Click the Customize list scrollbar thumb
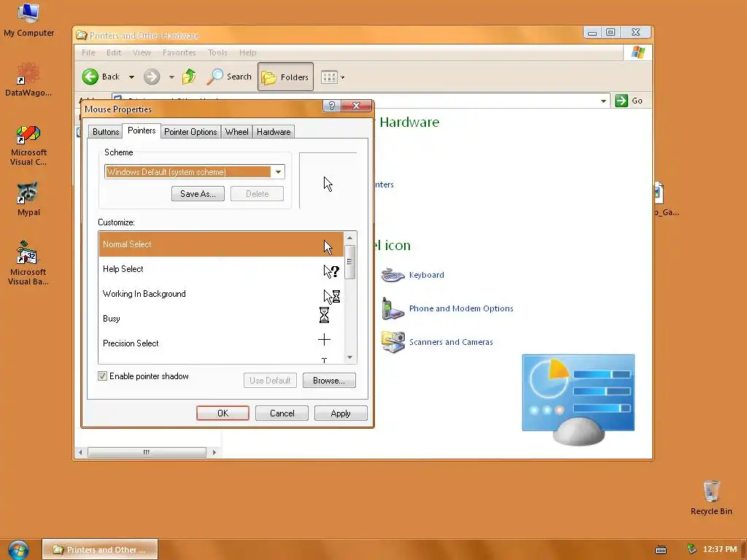Screen dimensions: 747x560 coord(349,262)
